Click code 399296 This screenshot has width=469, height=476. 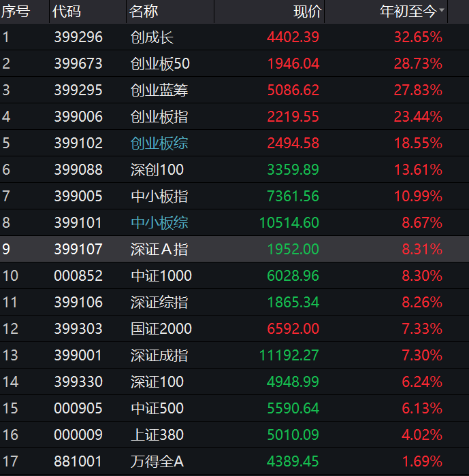(x=78, y=37)
